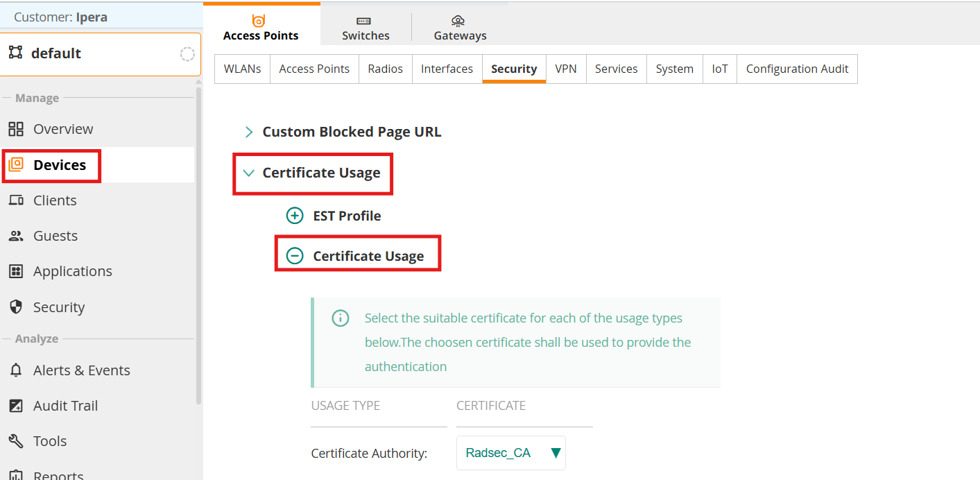Open the Guests people icon
The image size is (980, 480).
tap(16, 236)
